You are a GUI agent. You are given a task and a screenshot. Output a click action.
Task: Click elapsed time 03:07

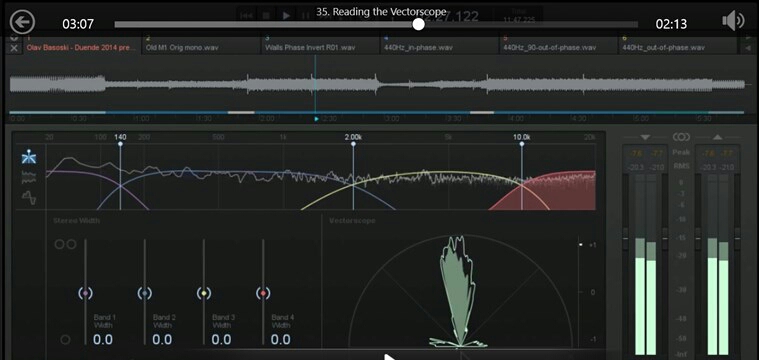78,24
